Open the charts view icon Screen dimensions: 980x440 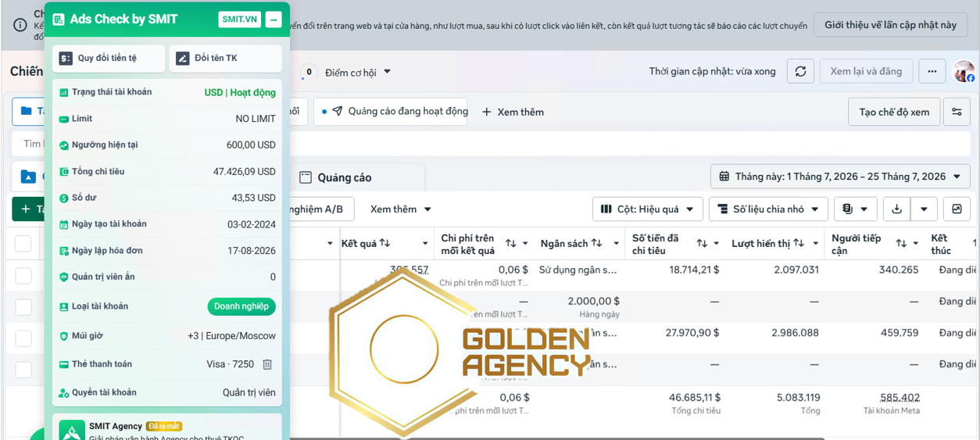(957, 209)
